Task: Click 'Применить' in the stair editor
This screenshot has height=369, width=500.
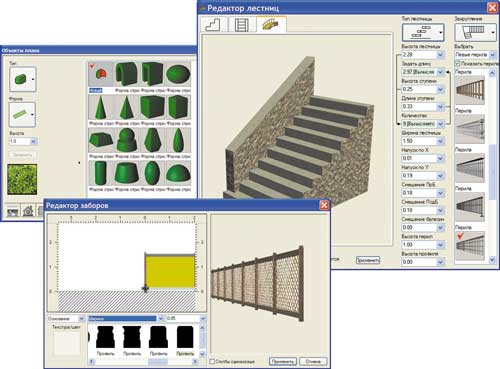Action: point(368,260)
